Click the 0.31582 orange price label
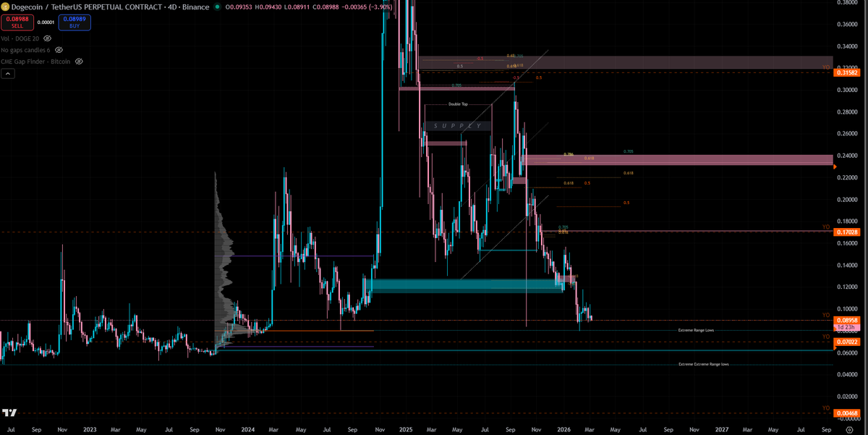The width and height of the screenshot is (868, 435). pos(846,73)
